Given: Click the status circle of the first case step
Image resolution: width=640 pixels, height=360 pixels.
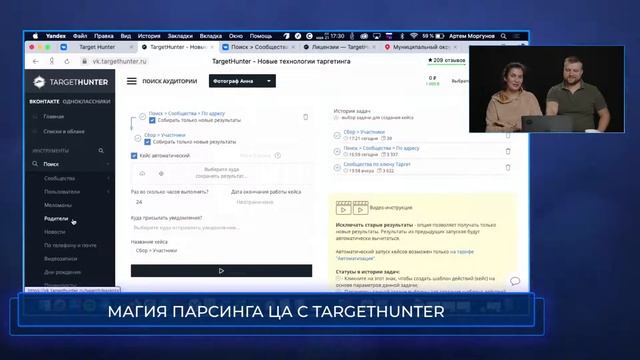Looking at the screenshot, I should pos(142,116).
